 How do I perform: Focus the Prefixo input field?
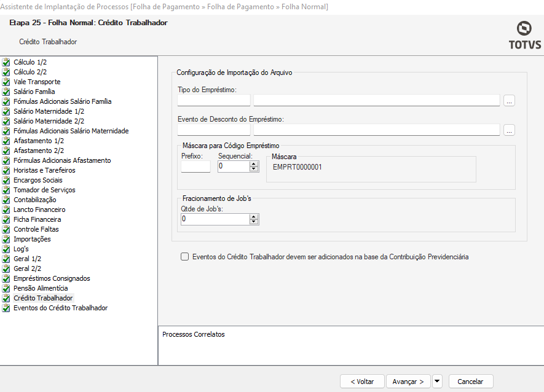[195, 167]
